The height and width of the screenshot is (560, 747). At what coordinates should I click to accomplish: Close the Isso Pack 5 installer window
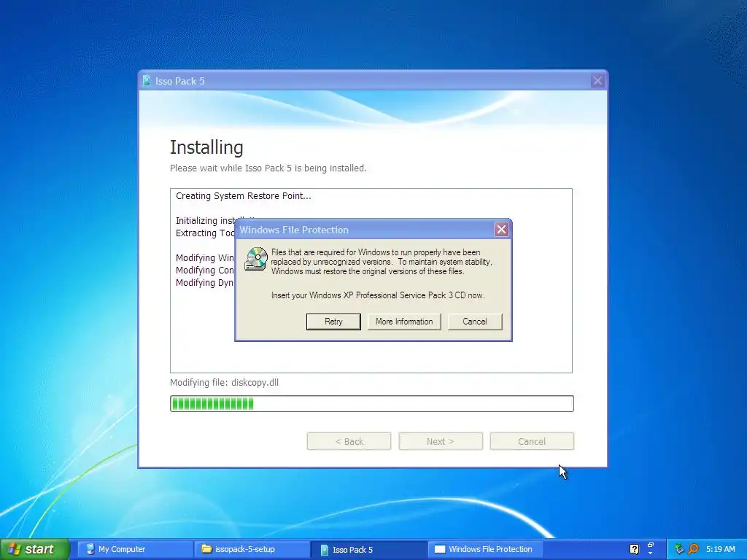(x=597, y=81)
